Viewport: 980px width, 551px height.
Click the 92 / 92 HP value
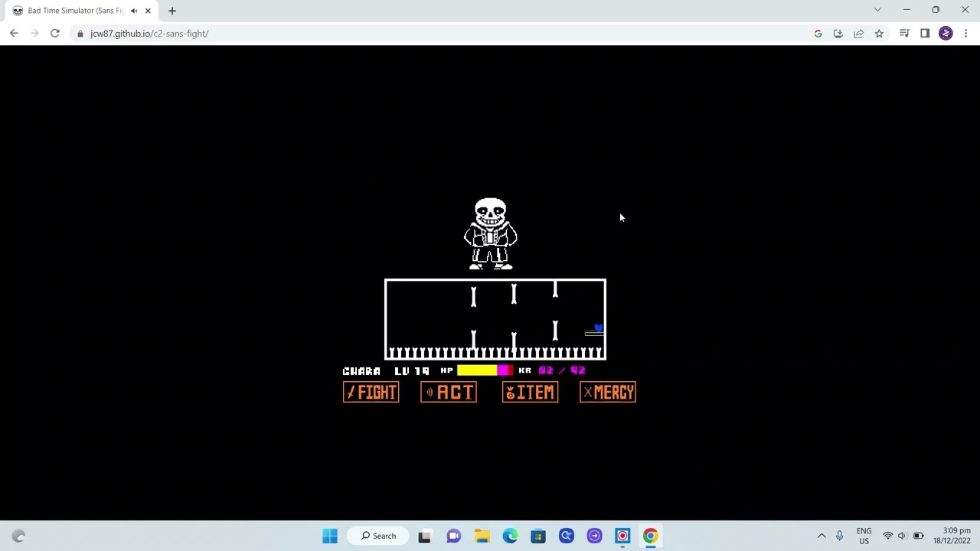click(562, 371)
